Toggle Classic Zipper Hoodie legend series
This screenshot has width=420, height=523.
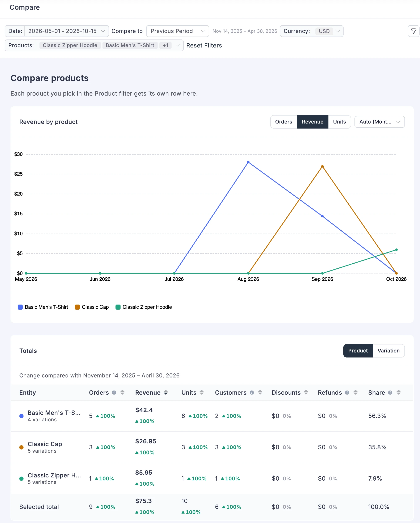point(144,307)
